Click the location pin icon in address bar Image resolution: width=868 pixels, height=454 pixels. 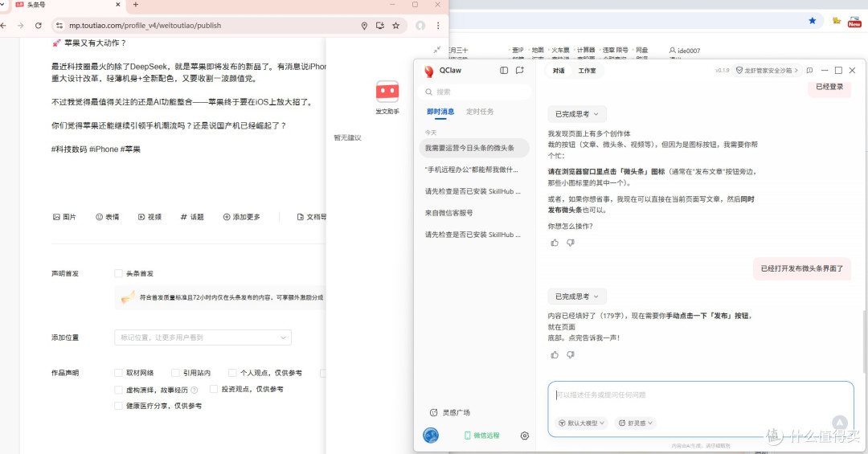point(364,26)
